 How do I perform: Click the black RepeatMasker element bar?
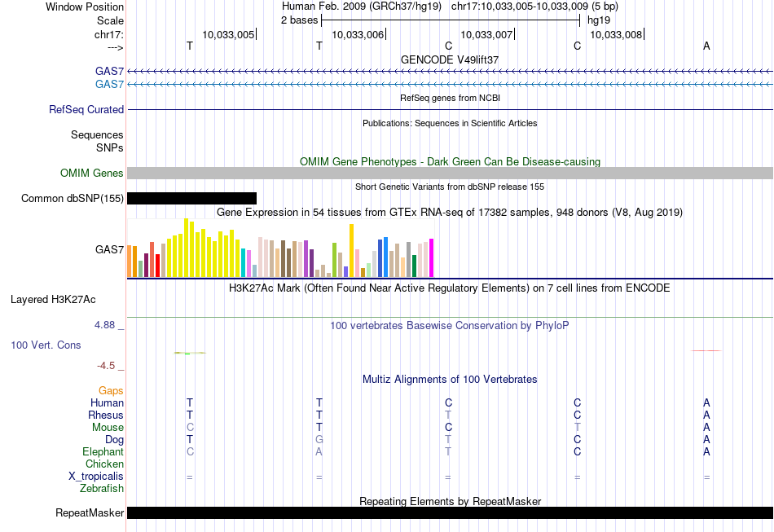(450, 512)
